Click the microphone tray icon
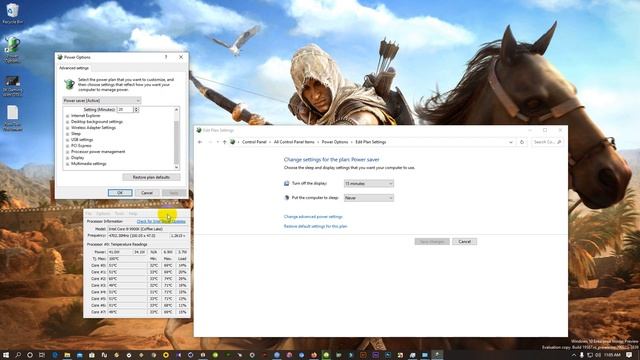This screenshot has width=640, height=360. coord(582,355)
